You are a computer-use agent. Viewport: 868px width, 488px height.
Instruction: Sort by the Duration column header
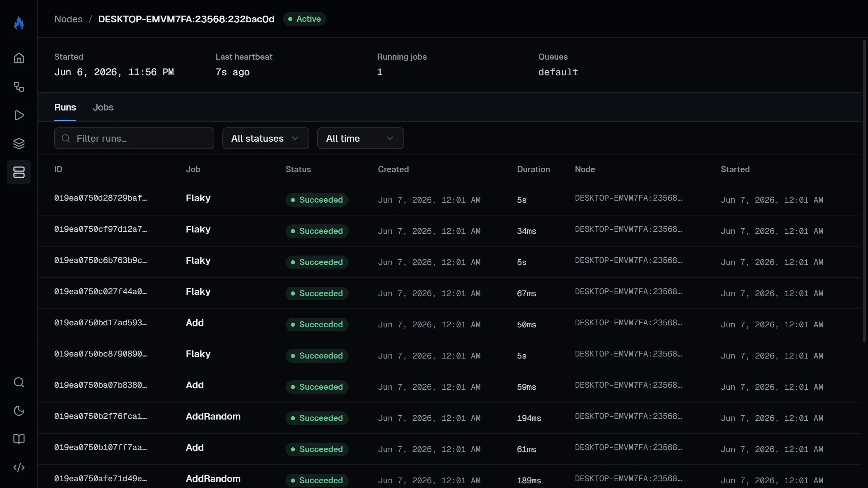(x=533, y=169)
